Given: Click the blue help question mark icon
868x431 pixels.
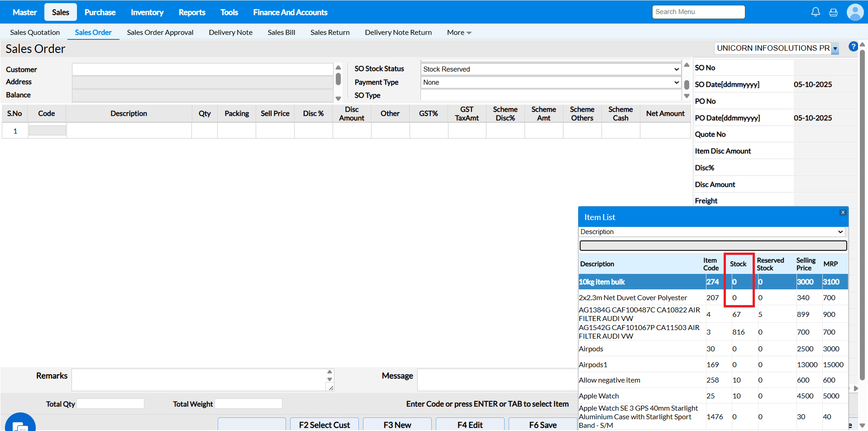Looking at the screenshot, I should coord(853,47).
